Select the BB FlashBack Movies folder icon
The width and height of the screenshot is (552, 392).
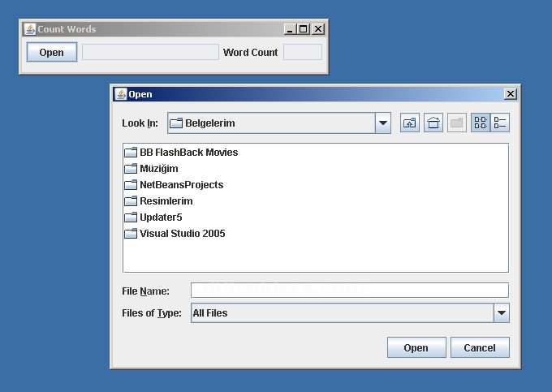[x=131, y=153]
